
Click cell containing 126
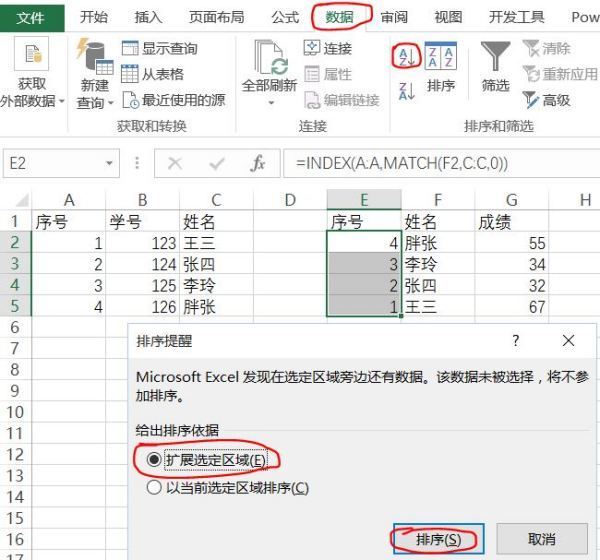142,307
